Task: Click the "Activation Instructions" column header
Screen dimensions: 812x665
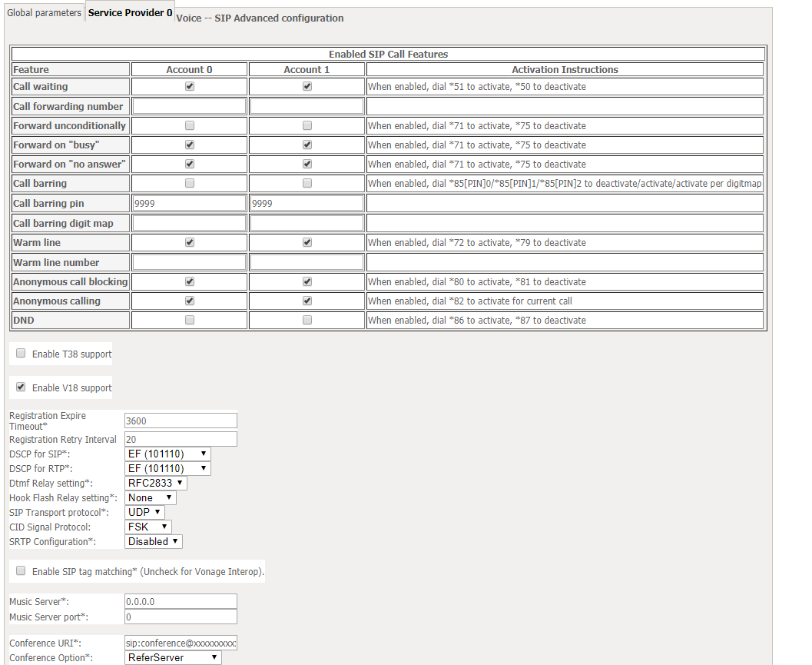Action: (565, 69)
